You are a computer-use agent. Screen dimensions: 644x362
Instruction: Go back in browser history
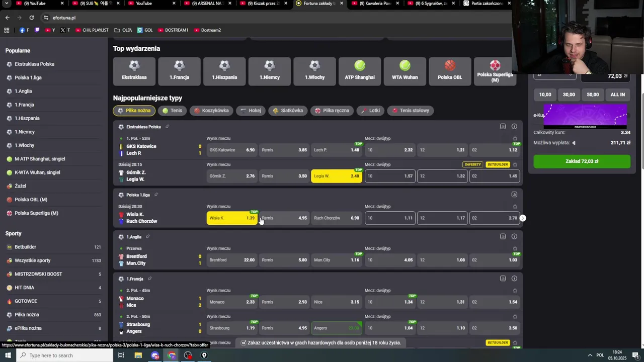point(7,18)
